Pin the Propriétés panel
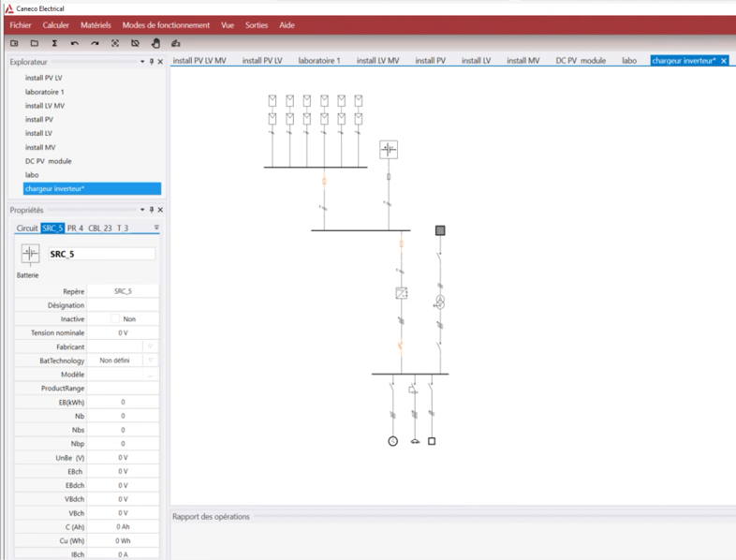Image resolution: width=736 pixels, height=560 pixels. [x=152, y=210]
